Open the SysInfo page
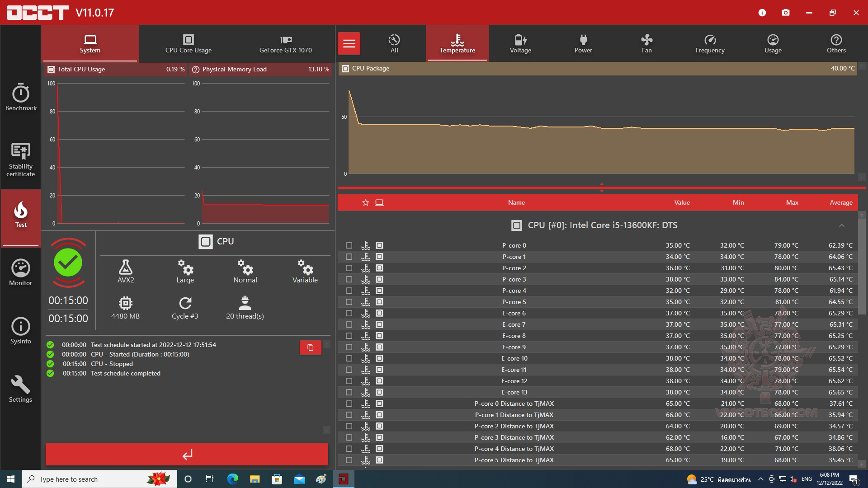 [x=21, y=331]
